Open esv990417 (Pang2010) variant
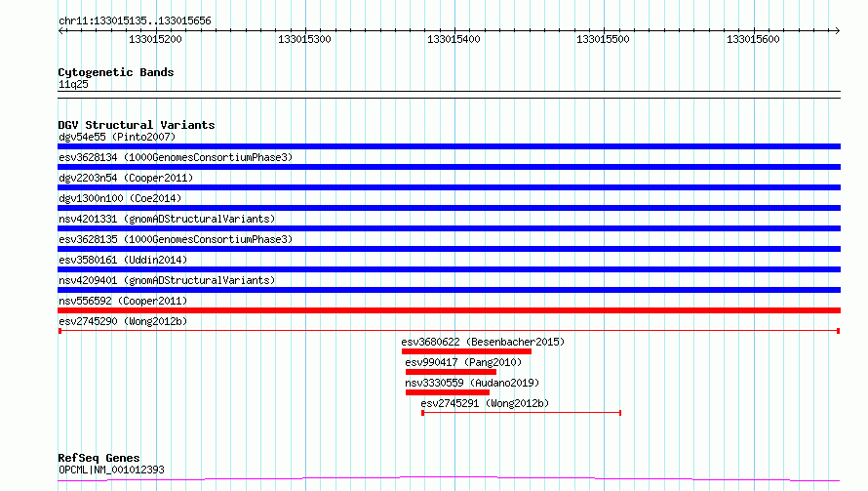This screenshot has height=491, width=868. [x=463, y=362]
